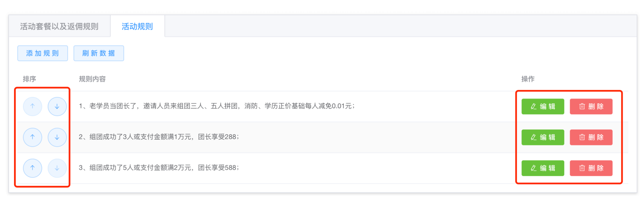
Task: Select the 活动规则 tab
Action: click(137, 27)
